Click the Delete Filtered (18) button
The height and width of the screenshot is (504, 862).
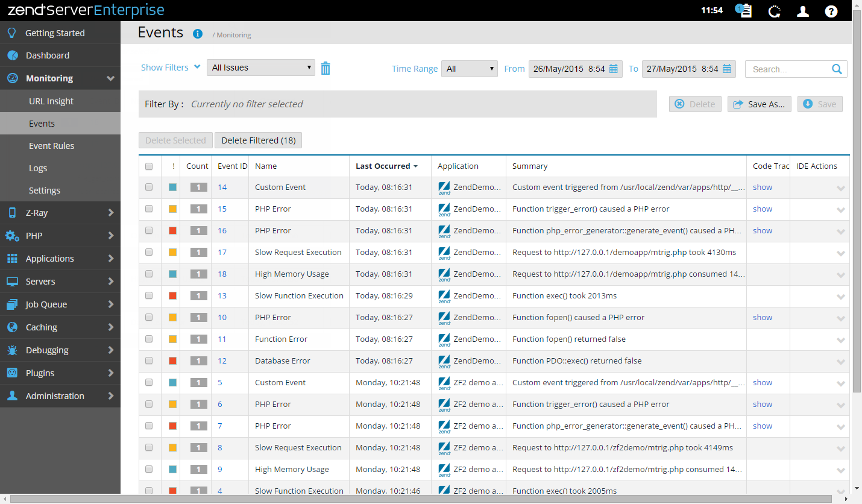point(258,140)
